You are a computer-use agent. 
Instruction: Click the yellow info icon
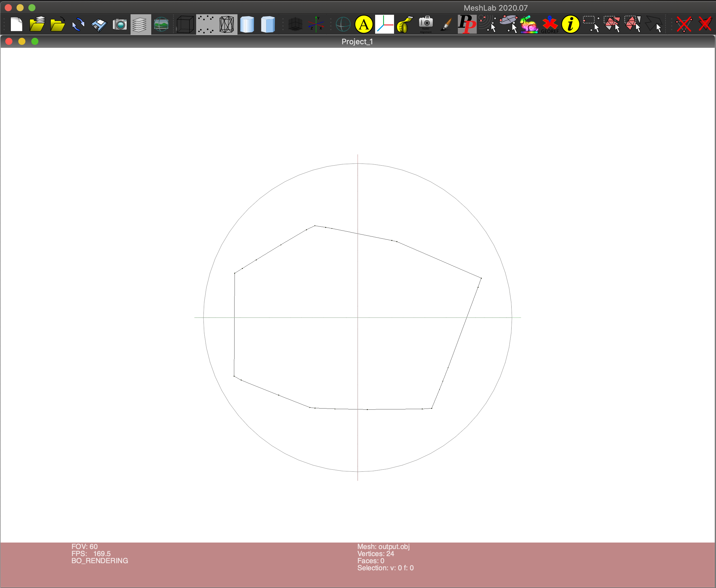pos(570,24)
